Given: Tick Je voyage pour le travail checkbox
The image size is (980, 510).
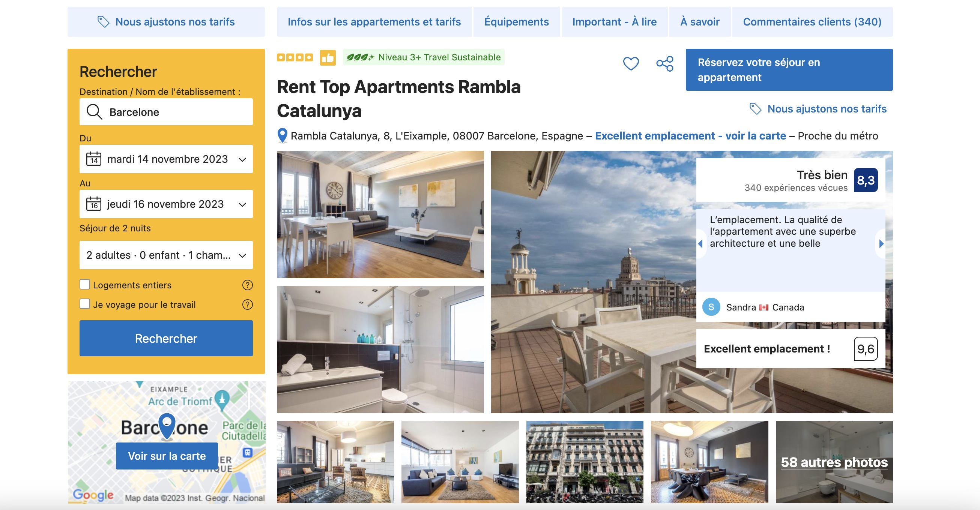Looking at the screenshot, I should coord(85,304).
